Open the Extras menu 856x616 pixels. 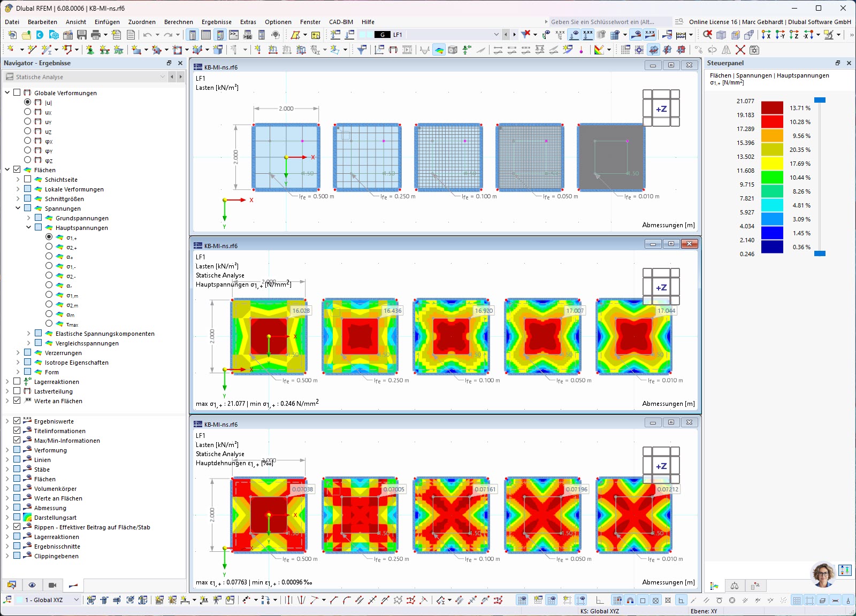pos(248,22)
